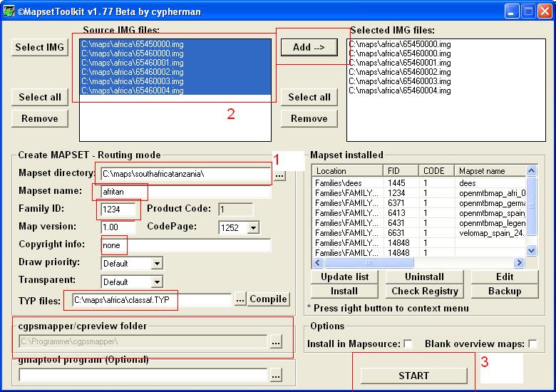556x392 pixels.
Task: Minimize the MapsetToolkit window
Action: 512,11
